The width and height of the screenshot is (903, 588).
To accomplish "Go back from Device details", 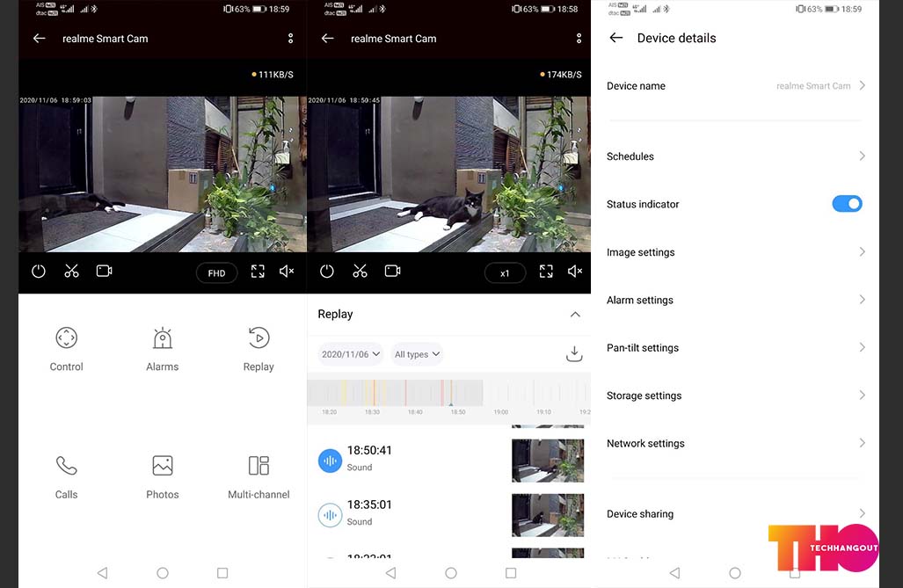I will click(x=616, y=38).
